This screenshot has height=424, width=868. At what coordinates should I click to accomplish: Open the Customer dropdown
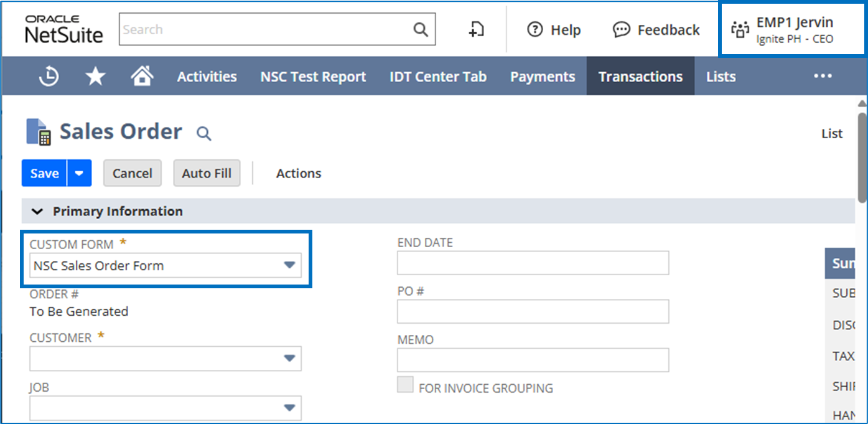pos(166,359)
